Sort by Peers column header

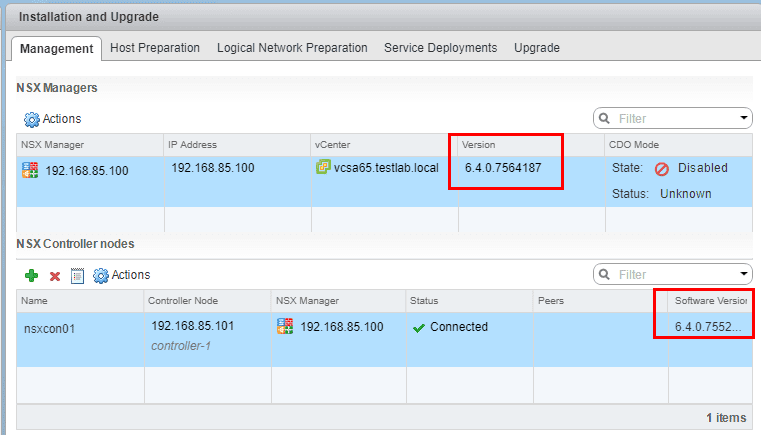click(x=600, y=301)
